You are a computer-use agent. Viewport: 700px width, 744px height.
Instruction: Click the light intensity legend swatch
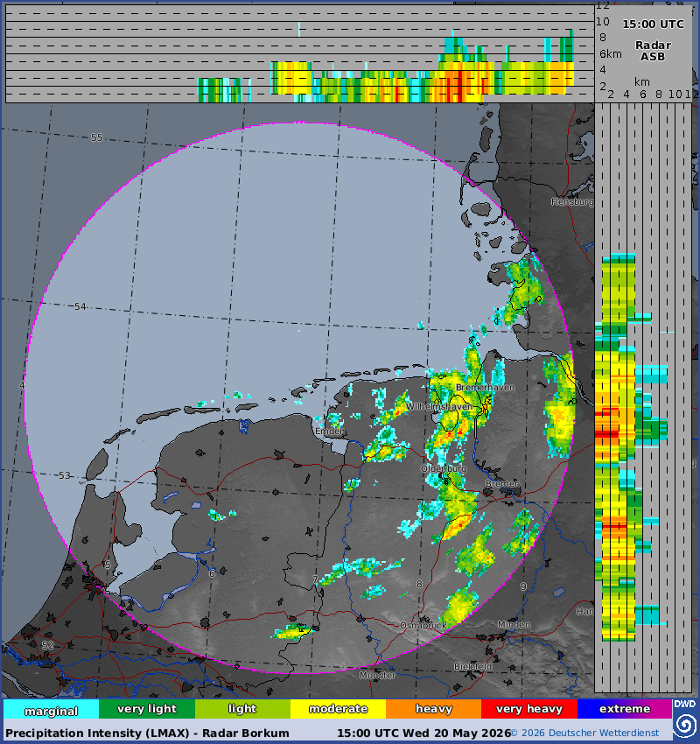tap(242, 709)
